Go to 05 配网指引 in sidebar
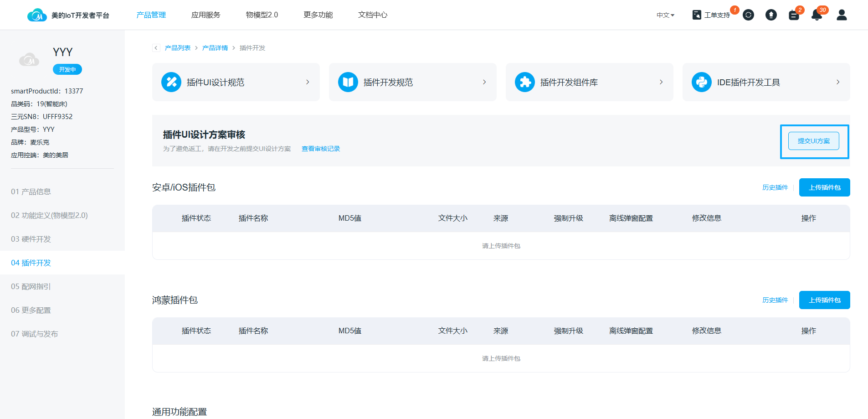 click(31, 286)
